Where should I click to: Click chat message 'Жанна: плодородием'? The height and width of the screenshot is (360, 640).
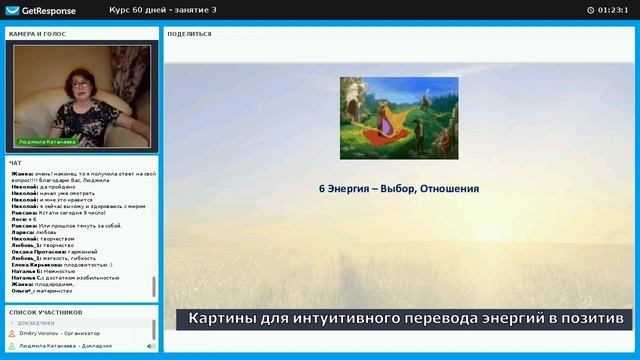(x=42, y=284)
